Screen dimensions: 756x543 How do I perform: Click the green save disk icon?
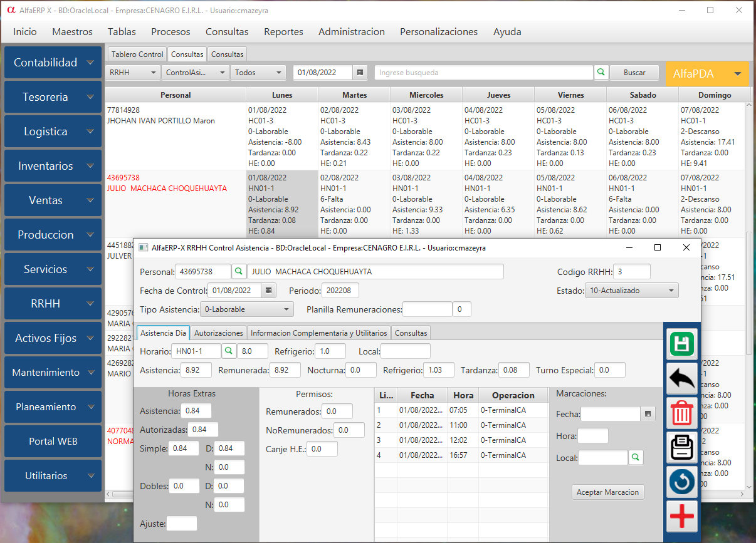[683, 344]
